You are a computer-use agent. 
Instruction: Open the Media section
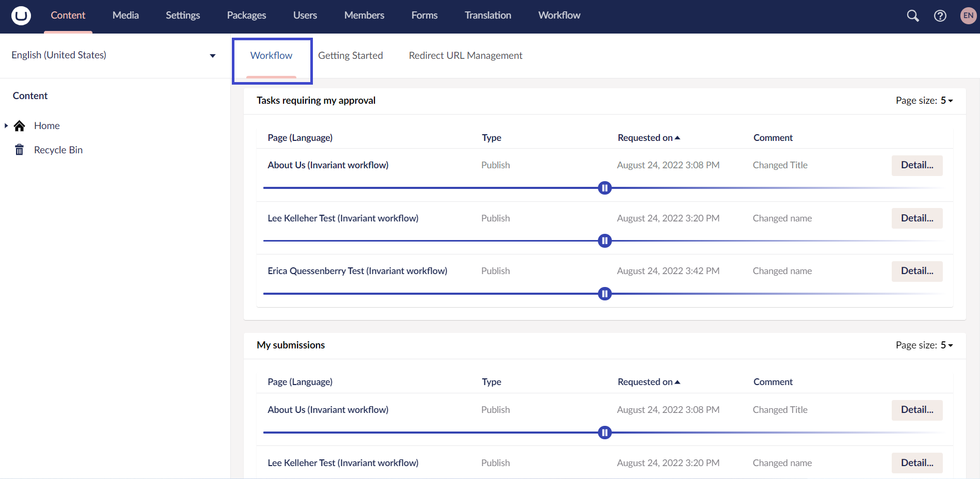point(125,15)
